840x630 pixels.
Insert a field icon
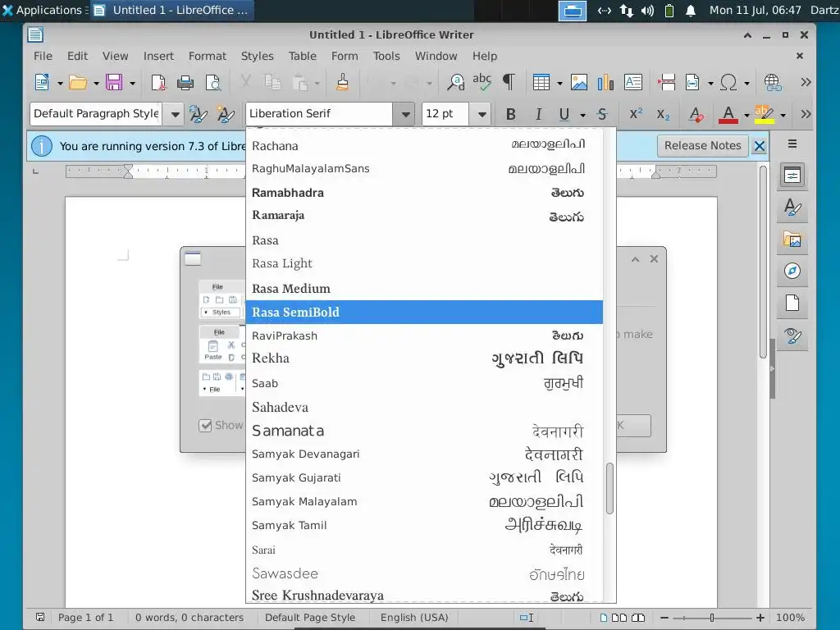tap(692, 83)
